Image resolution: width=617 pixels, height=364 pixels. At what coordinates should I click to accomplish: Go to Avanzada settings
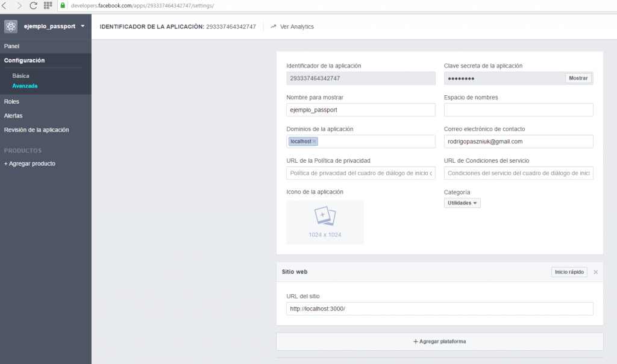coord(25,86)
